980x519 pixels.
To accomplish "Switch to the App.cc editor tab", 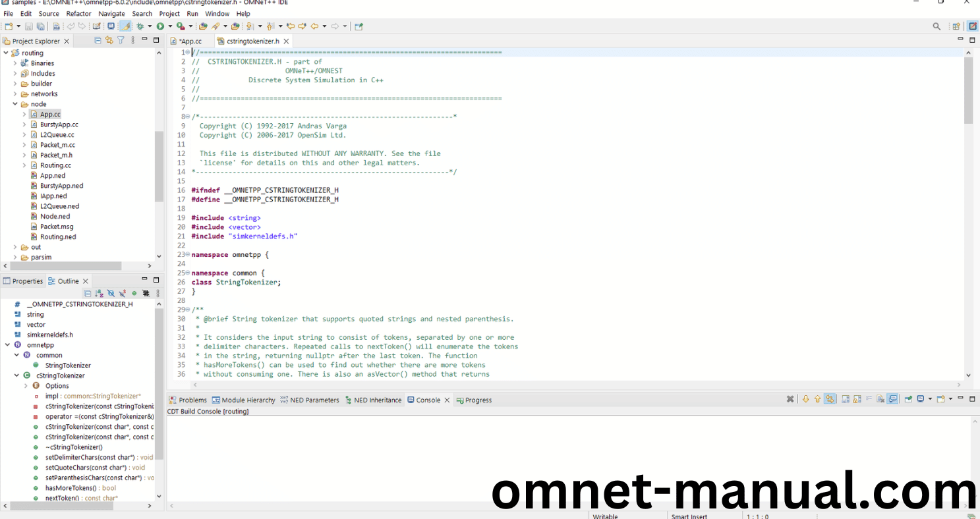I will (x=190, y=40).
